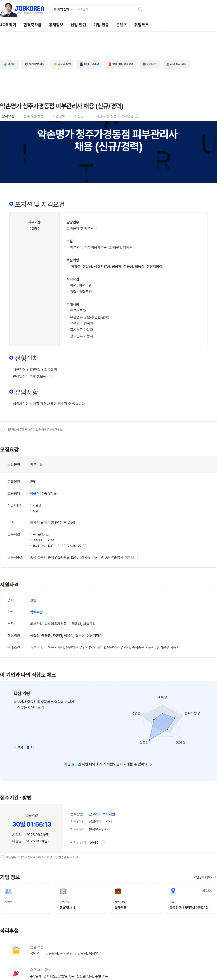Image resolution: width=217 pixels, height=980 pixels.
Task: Click the 나 legend swatch
Action: coord(28,748)
